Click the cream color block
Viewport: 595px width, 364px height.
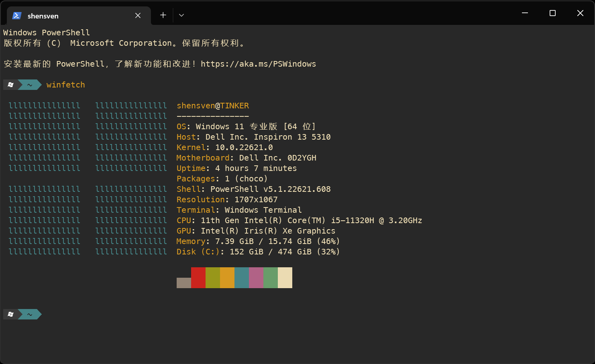coord(285,278)
